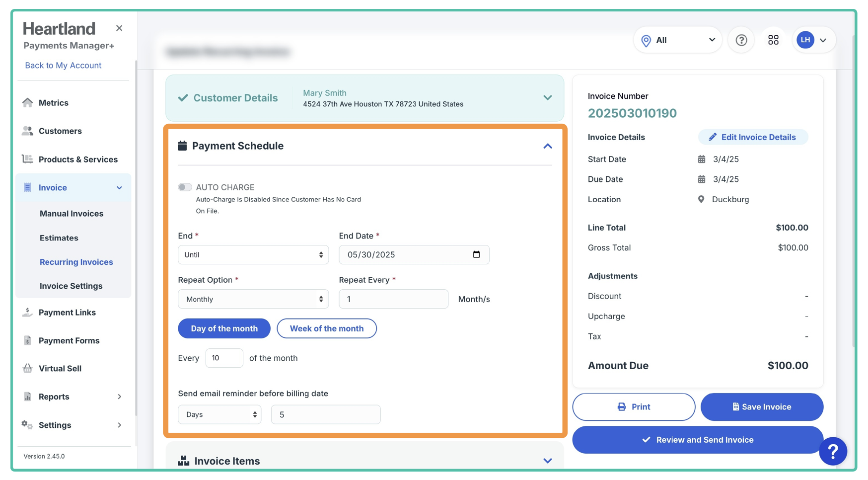
Task: Select Day of the month option
Action: point(224,328)
